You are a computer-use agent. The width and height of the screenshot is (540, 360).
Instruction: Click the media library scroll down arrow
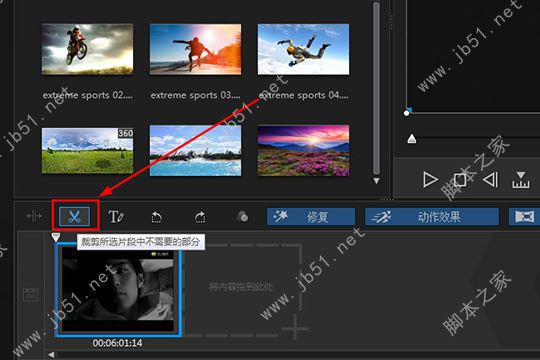(376, 181)
